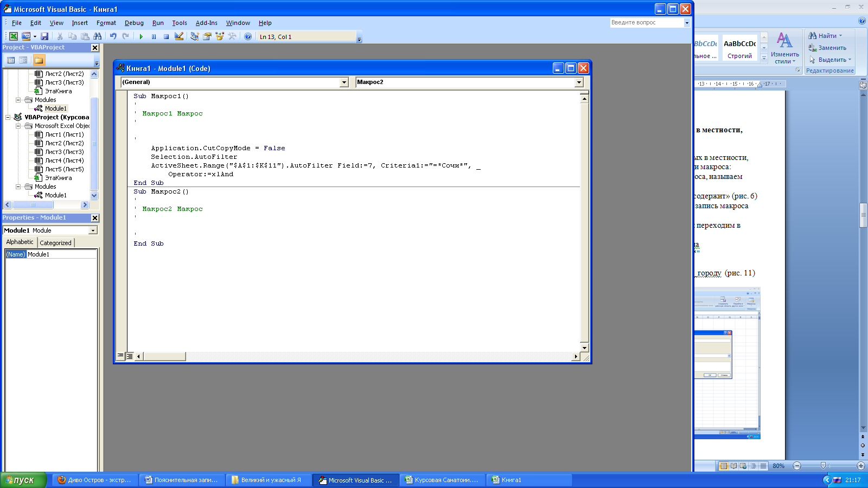The height and width of the screenshot is (488, 868).
Task: Open the Properties Window toolbar icon
Action: click(x=207, y=36)
